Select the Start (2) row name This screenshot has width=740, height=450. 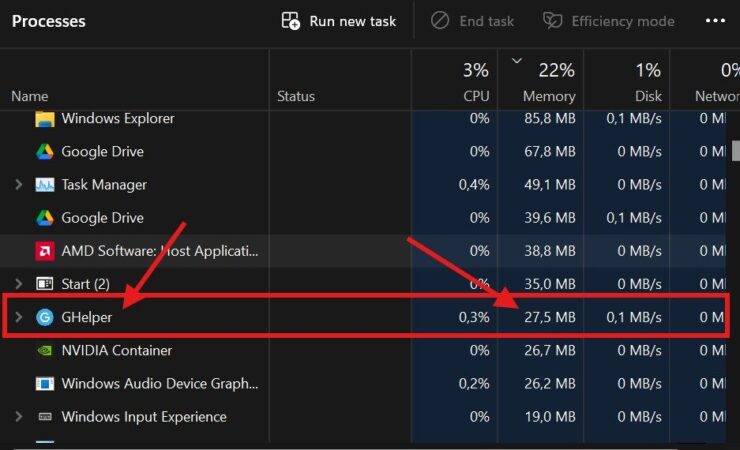(85, 284)
